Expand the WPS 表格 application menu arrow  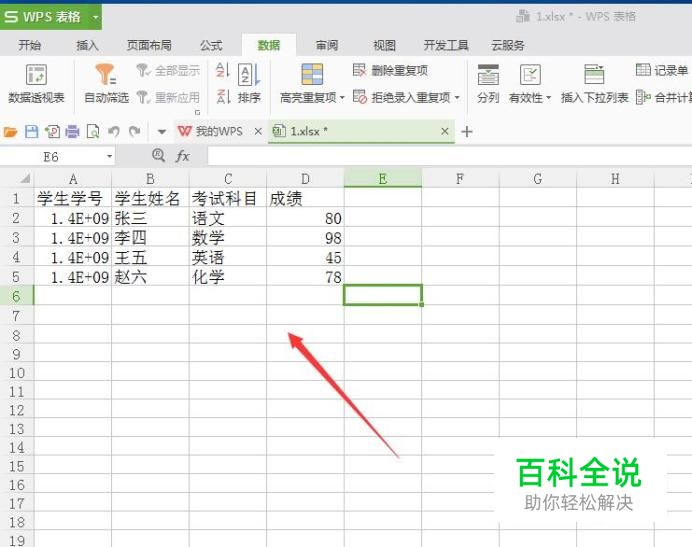pyautogui.click(x=95, y=17)
